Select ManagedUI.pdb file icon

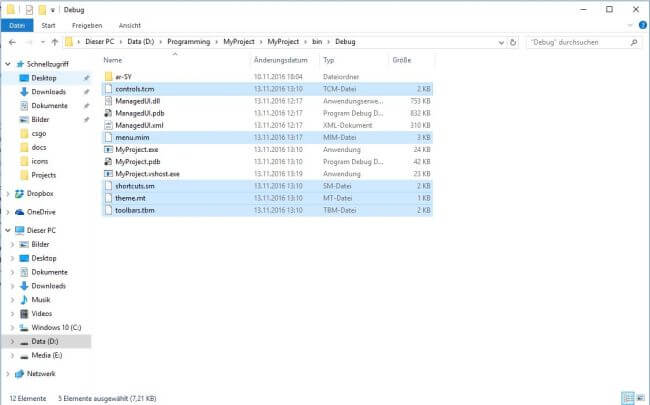[x=108, y=113]
